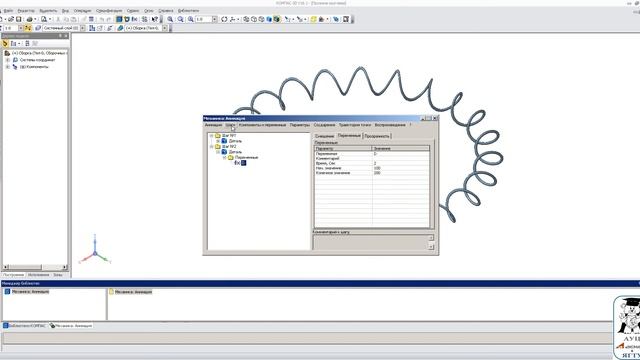Expand Деталь under Шаг №1
The height and width of the screenshot is (360, 640).
(218, 141)
